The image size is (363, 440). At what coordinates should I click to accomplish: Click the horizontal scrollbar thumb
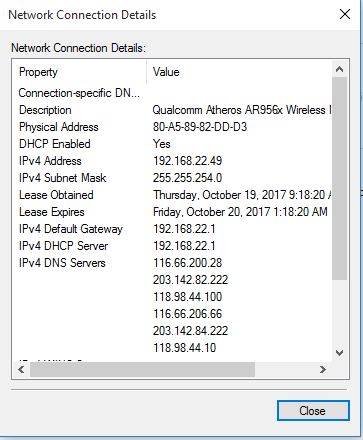142,369
